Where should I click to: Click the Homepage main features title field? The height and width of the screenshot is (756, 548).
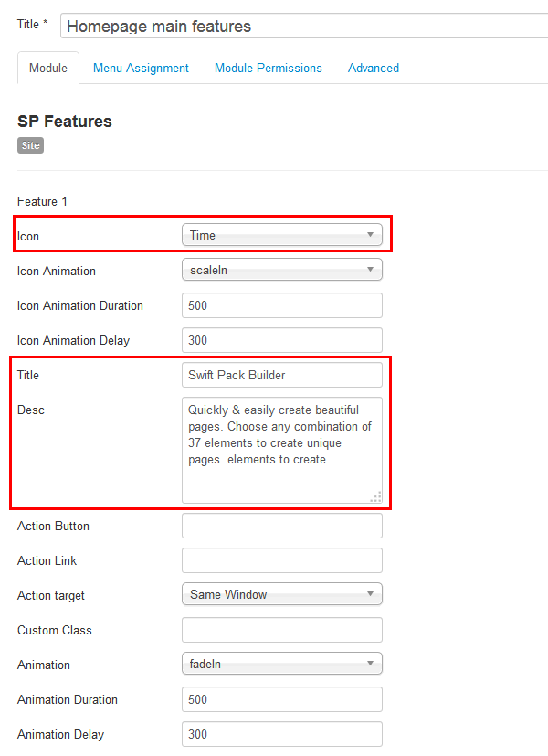click(304, 26)
